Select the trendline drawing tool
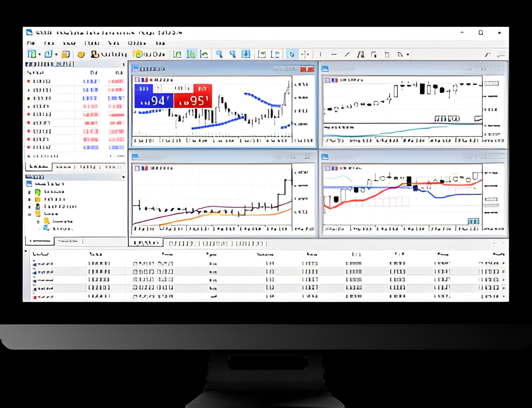Viewport: 532px width, 408px height. coord(347,54)
